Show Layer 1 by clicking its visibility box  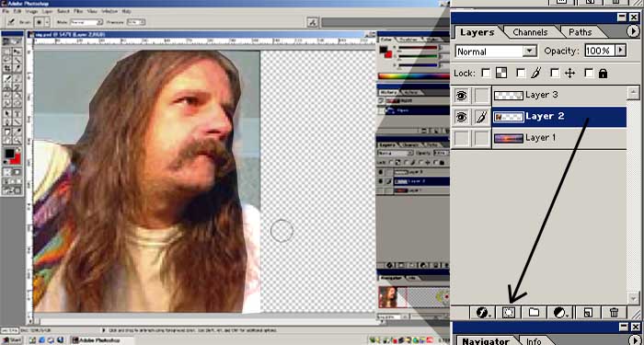click(462, 138)
